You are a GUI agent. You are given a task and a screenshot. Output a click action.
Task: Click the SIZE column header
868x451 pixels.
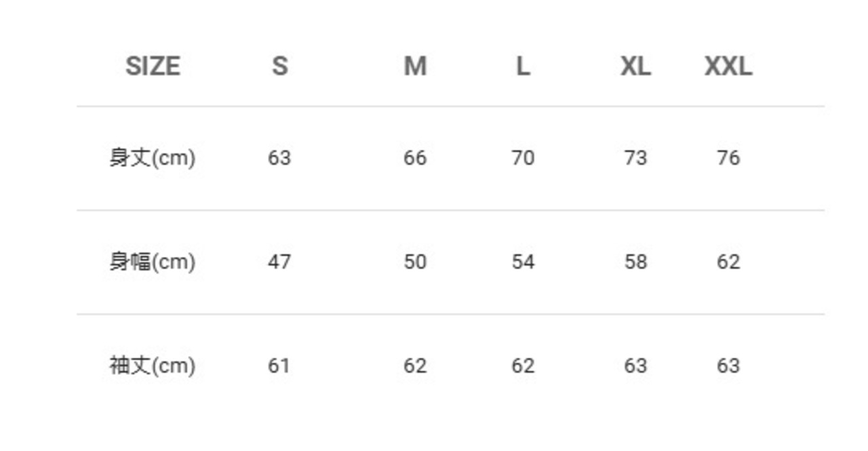pos(153,66)
